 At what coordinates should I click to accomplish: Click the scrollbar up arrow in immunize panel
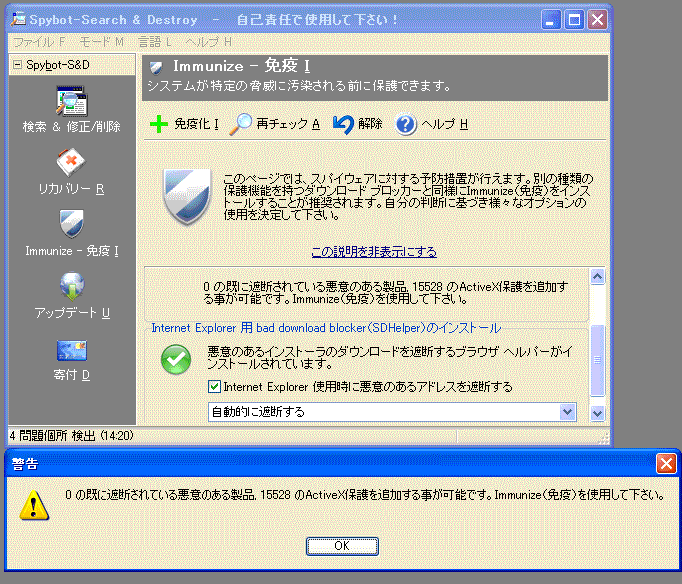[598, 276]
